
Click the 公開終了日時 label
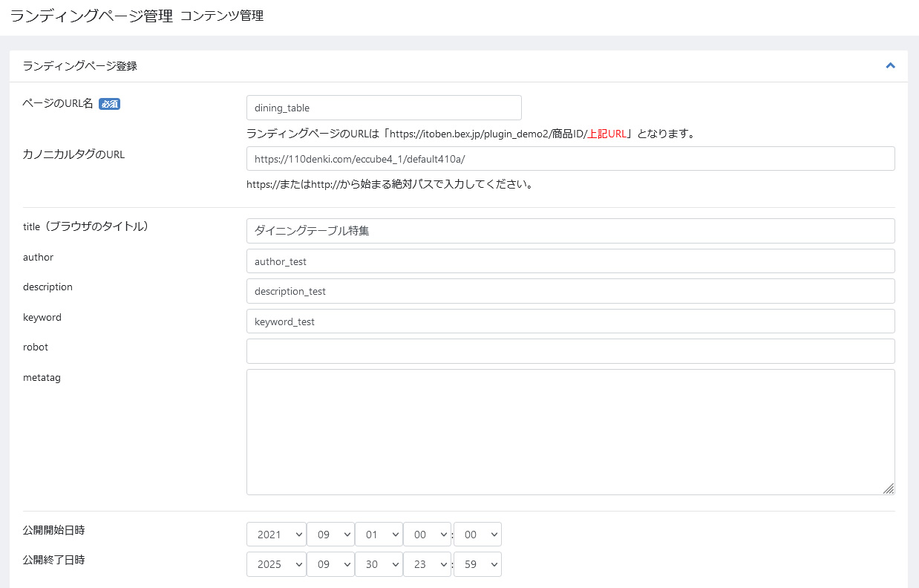click(x=53, y=560)
